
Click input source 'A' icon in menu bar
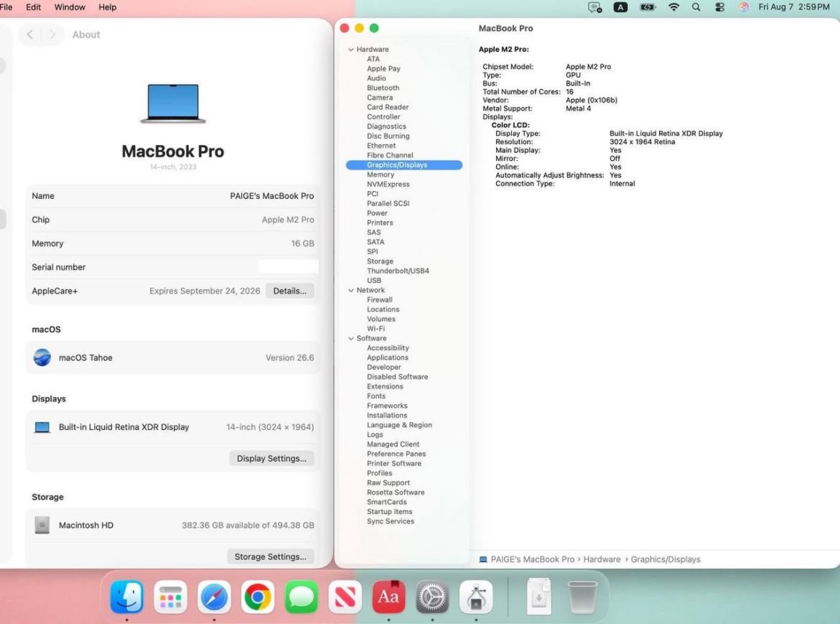(620, 7)
